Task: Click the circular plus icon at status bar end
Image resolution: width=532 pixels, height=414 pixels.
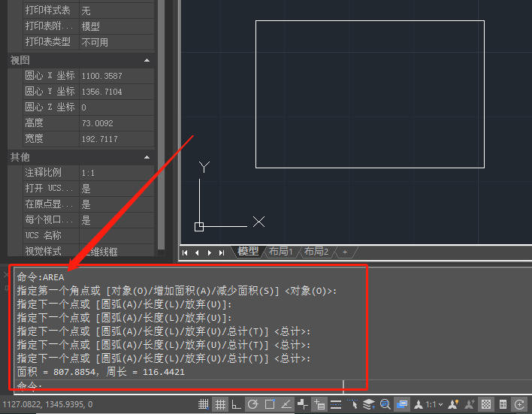Action: click(519, 404)
